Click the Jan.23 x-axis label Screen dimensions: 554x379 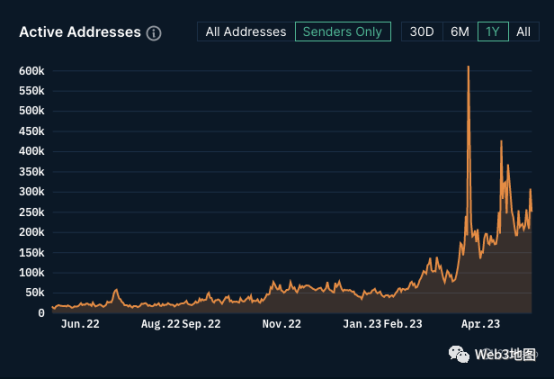[362, 324]
